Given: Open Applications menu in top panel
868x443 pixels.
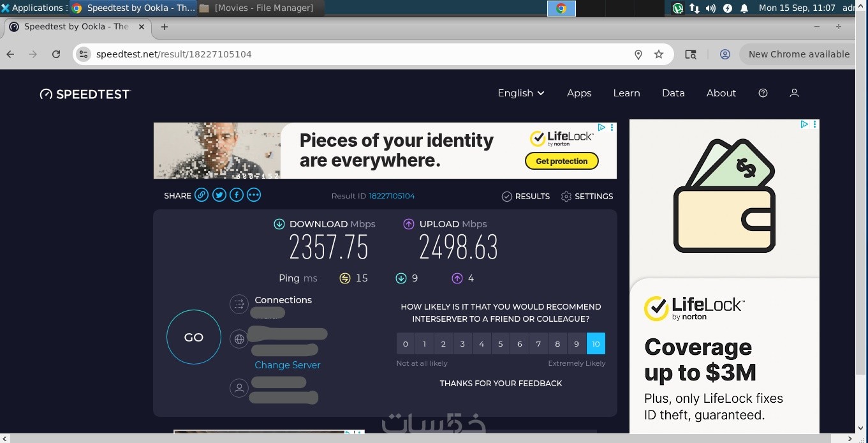Looking at the screenshot, I should [x=33, y=8].
